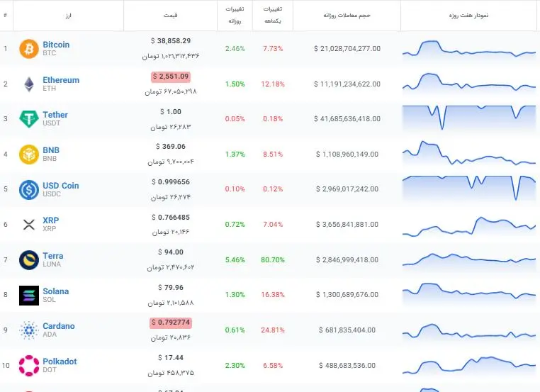Click the Solana logo icon

(x=29, y=296)
